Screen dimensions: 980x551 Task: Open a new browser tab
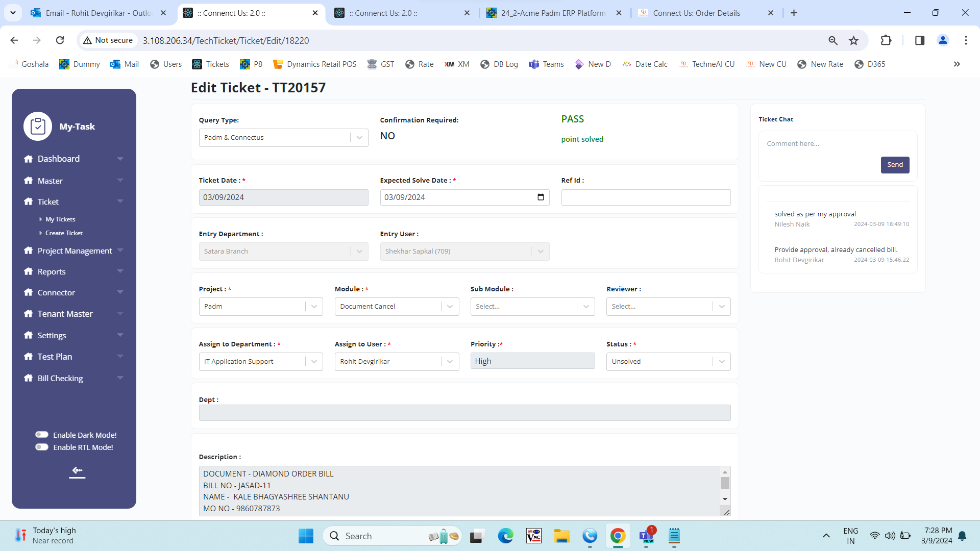794,13
